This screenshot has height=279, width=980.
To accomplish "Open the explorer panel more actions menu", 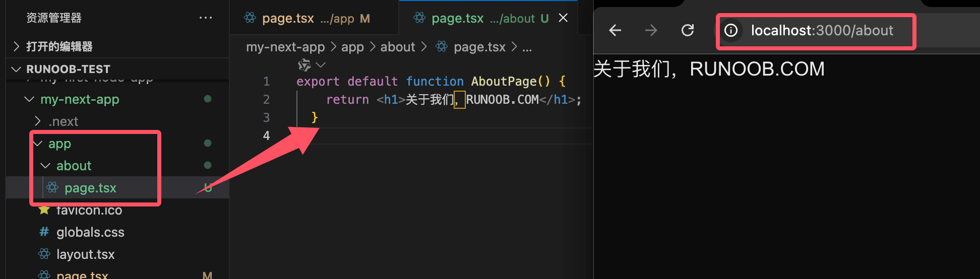I will click(205, 18).
